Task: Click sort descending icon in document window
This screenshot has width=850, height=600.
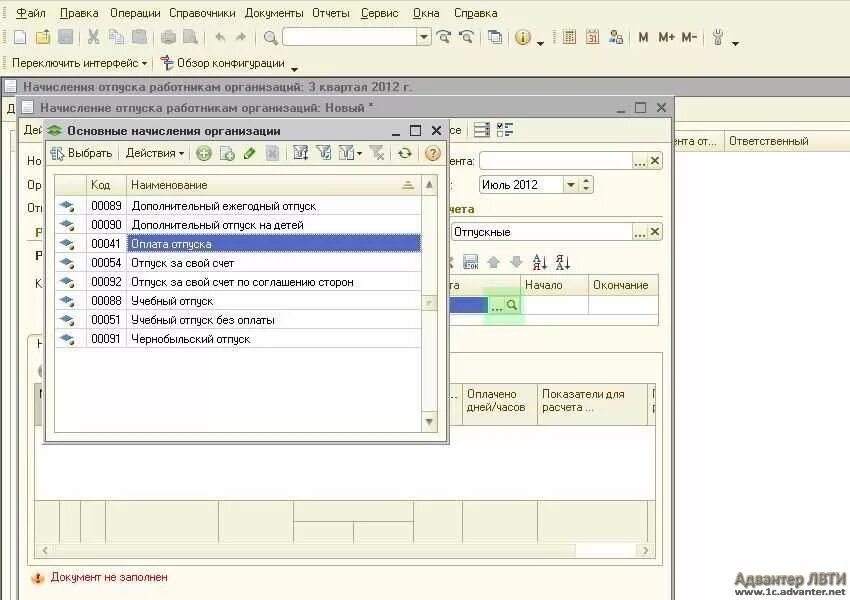Action: (563, 263)
